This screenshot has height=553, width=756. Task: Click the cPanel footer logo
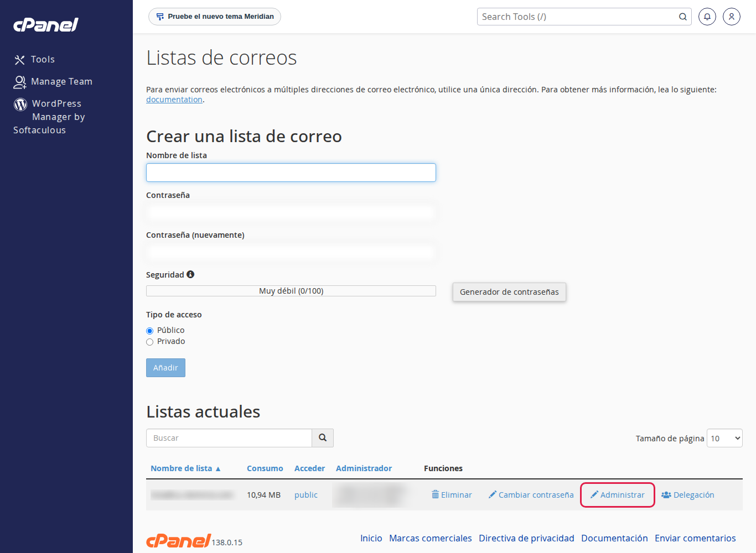(178, 540)
